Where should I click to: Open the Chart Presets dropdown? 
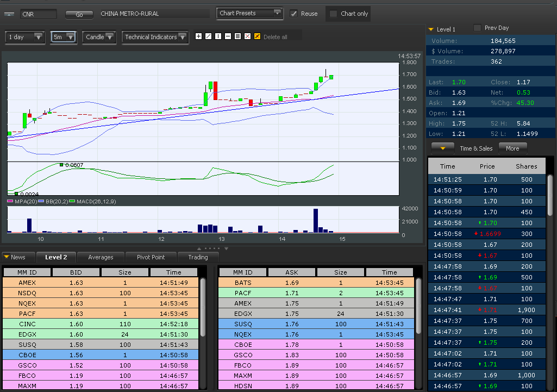coord(250,13)
